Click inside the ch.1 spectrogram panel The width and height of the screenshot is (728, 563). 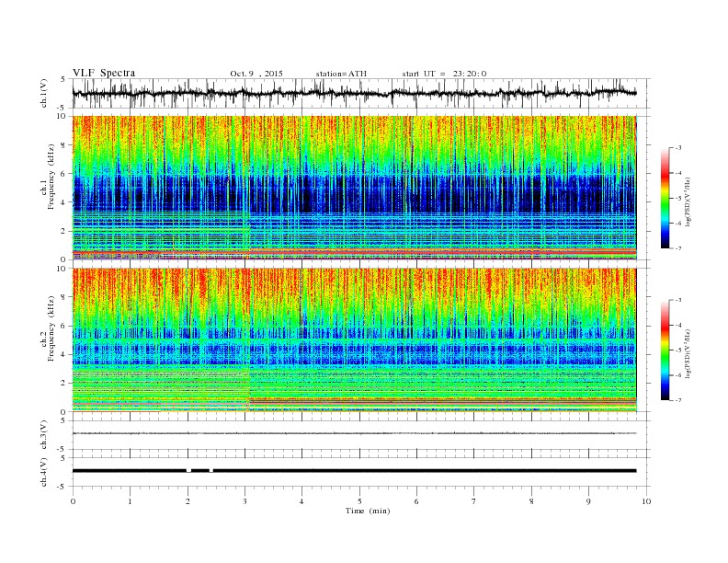tap(354, 188)
